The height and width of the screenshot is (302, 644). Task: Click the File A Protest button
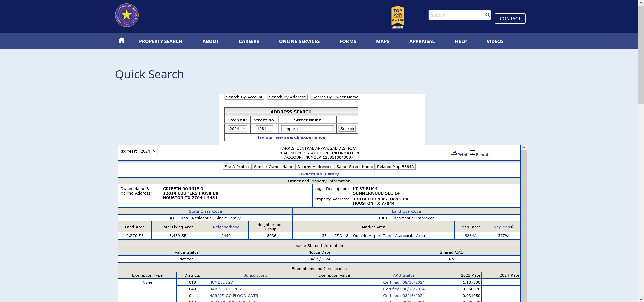(x=237, y=167)
